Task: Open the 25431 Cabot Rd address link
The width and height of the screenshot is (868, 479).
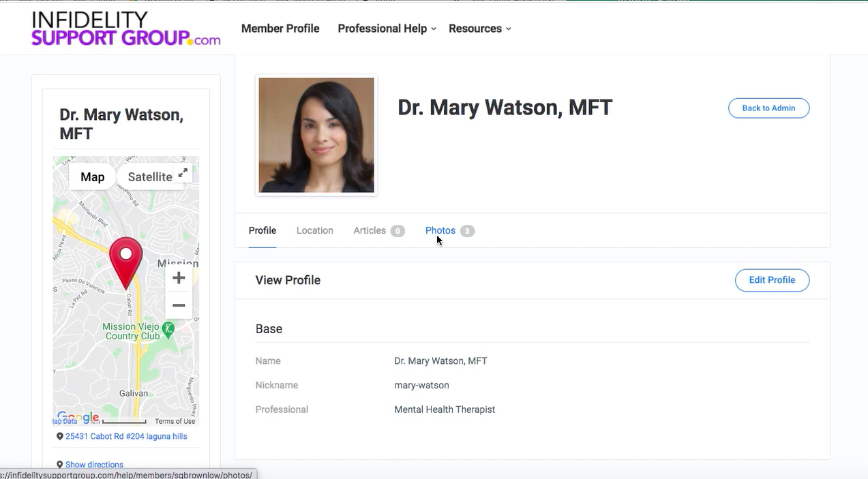Action: pyautogui.click(x=126, y=437)
